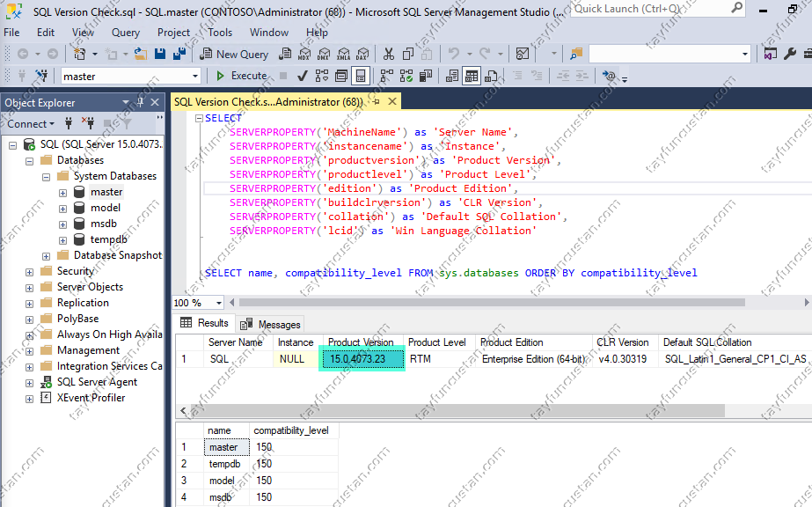The width and height of the screenshot is (812, 507).
Task: Click the CLR Version column header
Action: click(625, 342)
